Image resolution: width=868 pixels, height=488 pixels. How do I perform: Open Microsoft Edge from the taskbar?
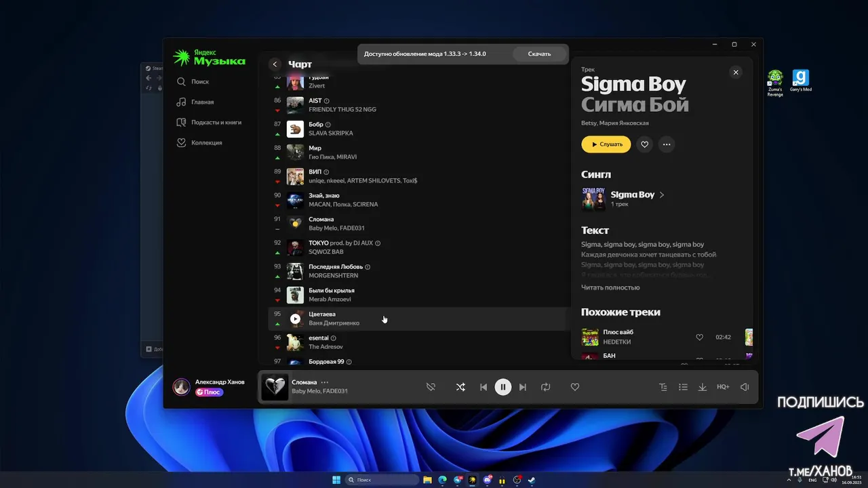point(442,480)
